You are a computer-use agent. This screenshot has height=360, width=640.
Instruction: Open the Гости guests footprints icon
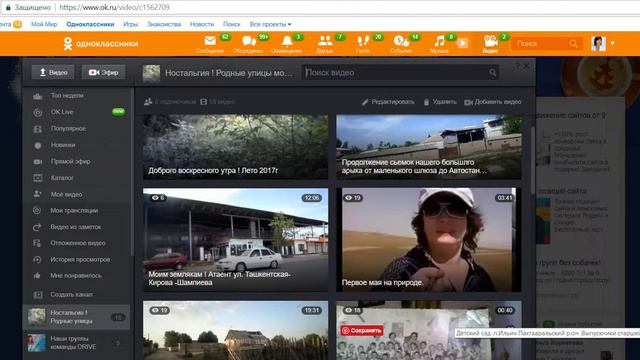(x=363, y=44)
